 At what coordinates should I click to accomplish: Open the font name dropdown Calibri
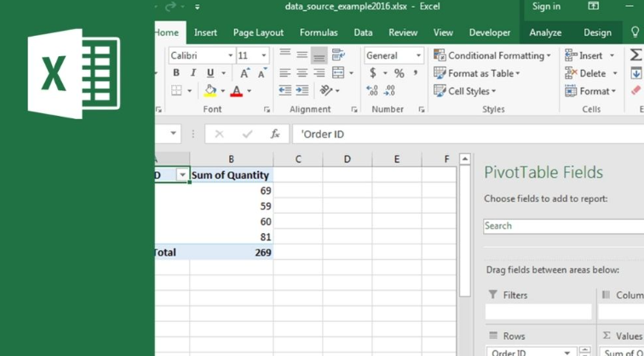[x=231, y=55]
